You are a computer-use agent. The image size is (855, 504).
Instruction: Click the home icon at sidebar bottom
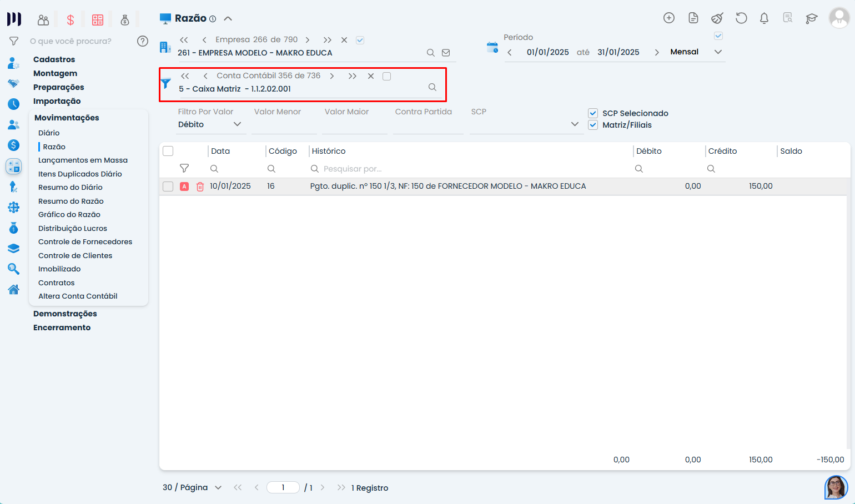point(13,289)
